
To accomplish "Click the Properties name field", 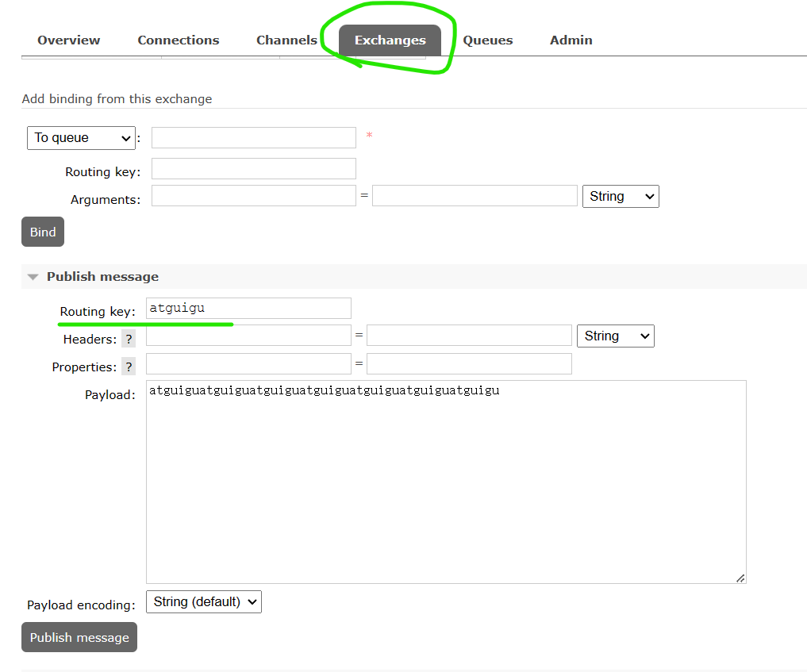I will coord(248,364).
